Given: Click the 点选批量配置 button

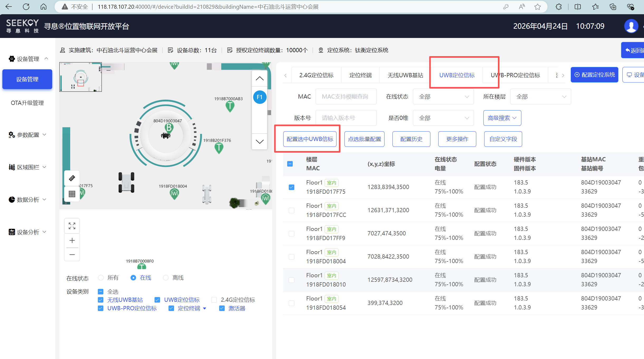Looking at the screenshot, I should pyautogui.click(x=364, y=139).
